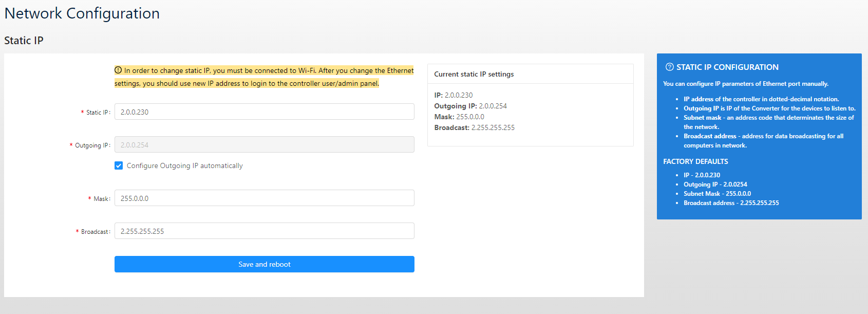Click the "Static IP" section heading
This screenshot has height=314, width=868.
(24, 41)
